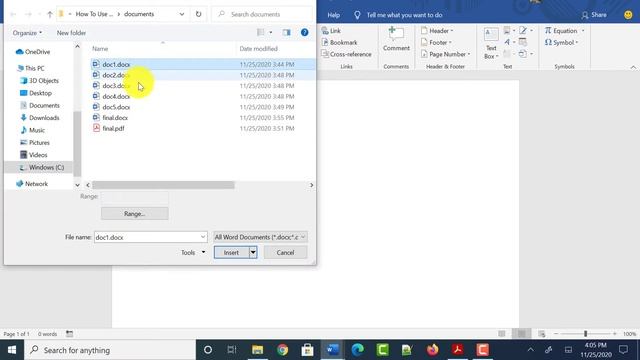Open File Explorer from taskbar

pos(257,350)
